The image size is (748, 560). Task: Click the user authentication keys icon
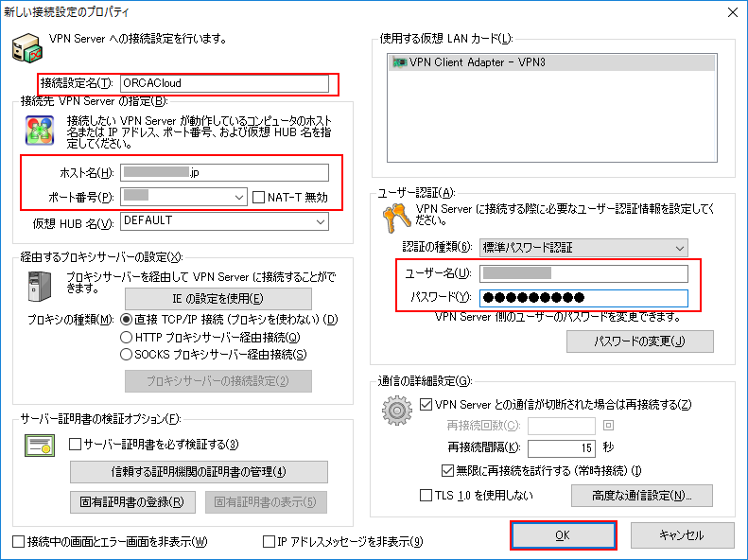(397, 218)
